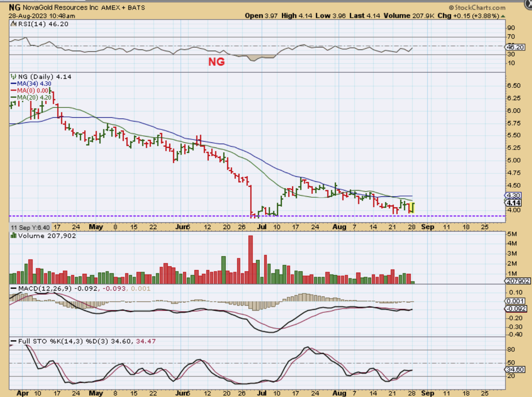Click the 5M volume axis label
The height and width of the screenshot is (397, 532).
click(511, 234)
